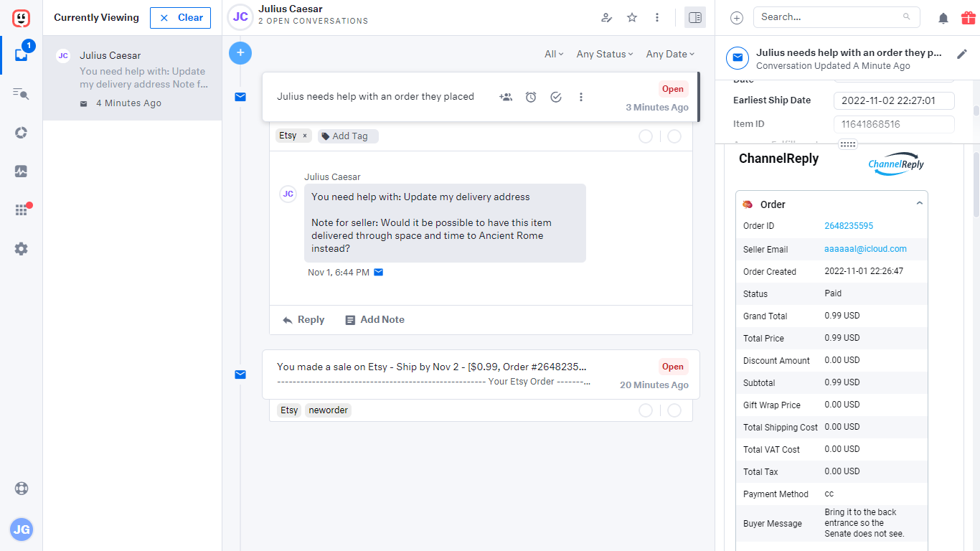Screen dimensions: 980x551
Task: Click the envelope icon beside 4 Minutes Ago
Action: (x=84, y=103)
